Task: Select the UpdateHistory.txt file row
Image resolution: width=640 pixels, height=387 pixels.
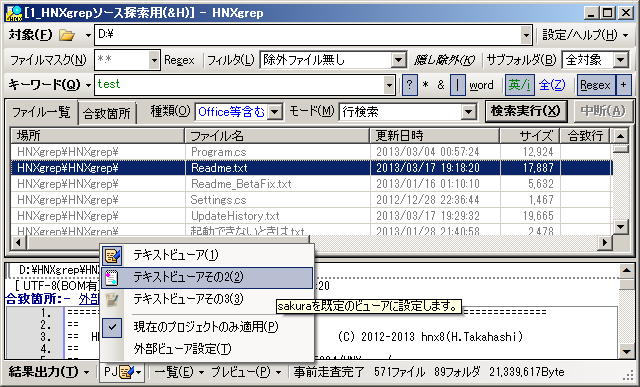Action: coord(311,216)
